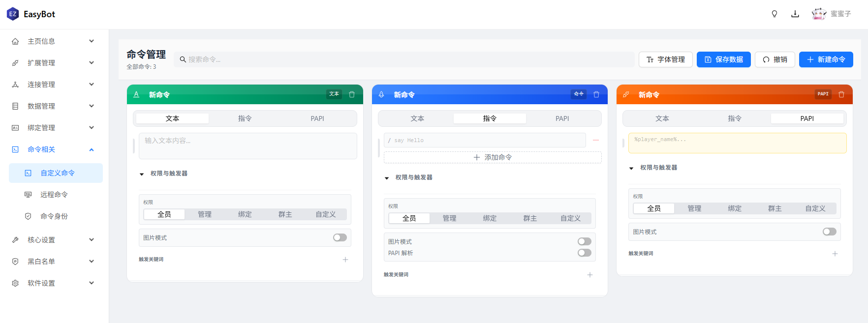Screen dimensions: 868x323
Task: Click the lightbulb icon in the header
Action: pyautogui.click(x=775, y=14)
